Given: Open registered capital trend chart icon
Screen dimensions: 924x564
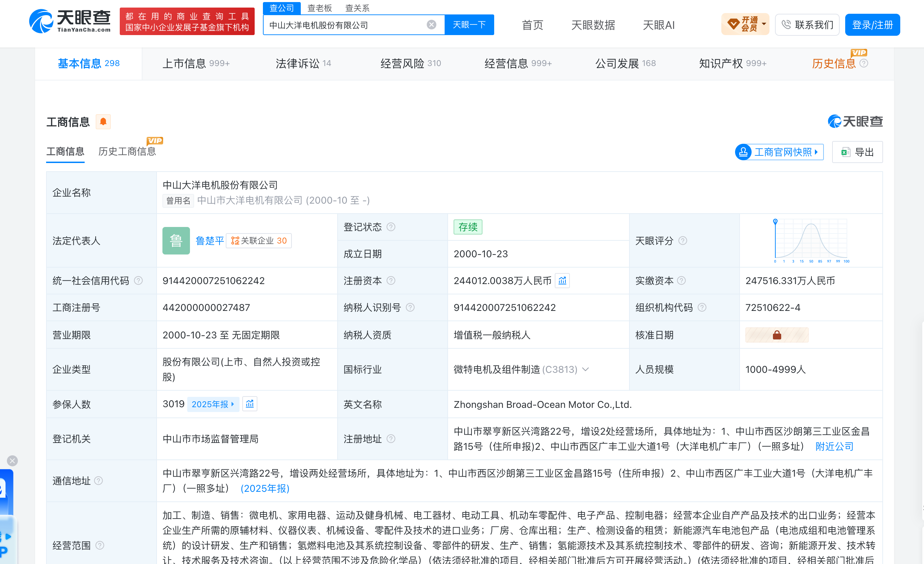Looking at the screenshot, I should [562, 281].
